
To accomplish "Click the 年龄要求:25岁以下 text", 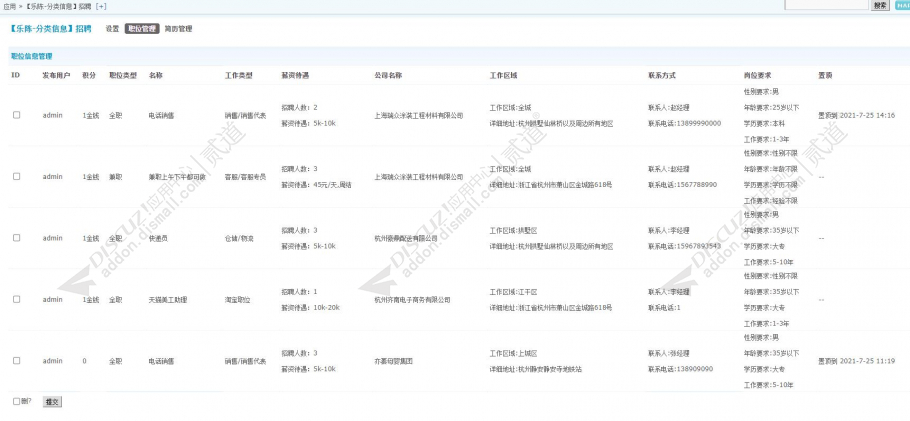I will (771, 107).
